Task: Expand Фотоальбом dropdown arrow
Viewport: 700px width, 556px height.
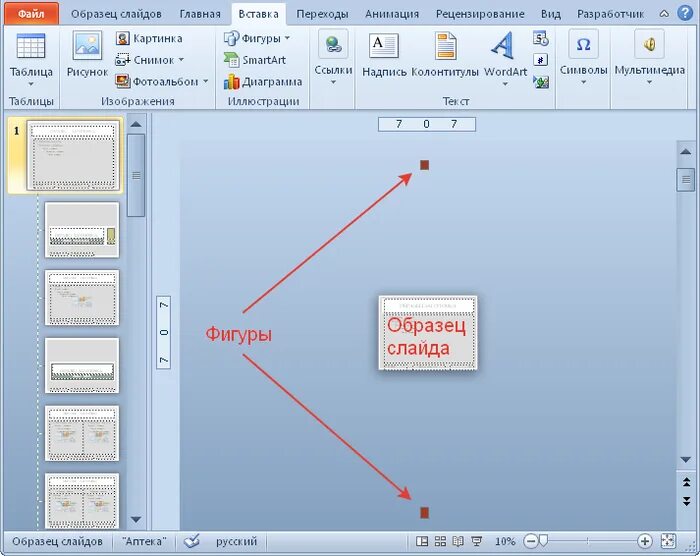Action: (x=205, y=81)
